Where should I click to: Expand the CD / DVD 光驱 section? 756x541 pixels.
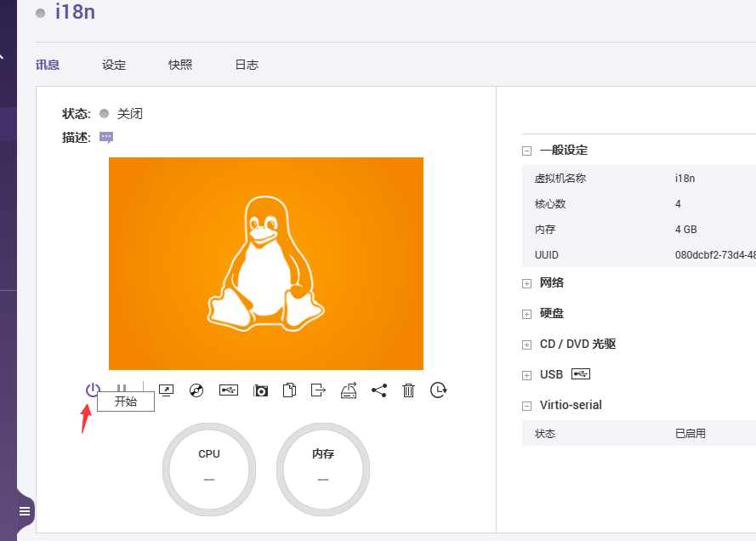click(x=526, y=345)
